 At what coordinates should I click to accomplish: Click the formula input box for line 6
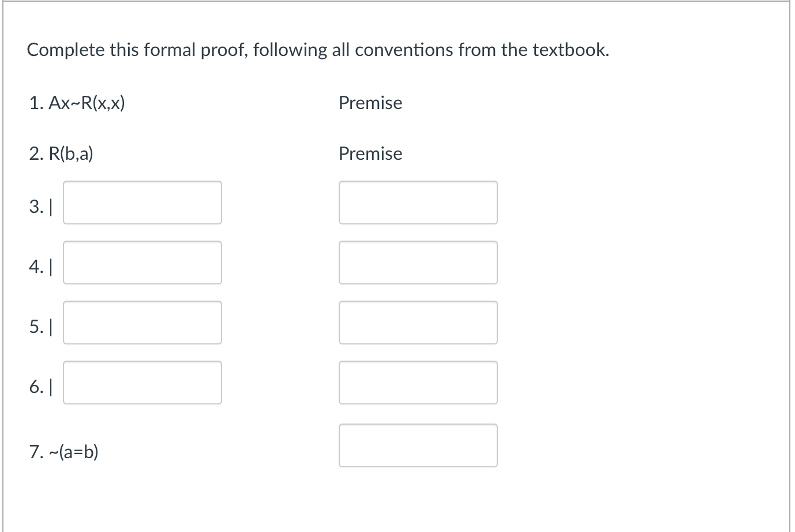coord(142,383)
